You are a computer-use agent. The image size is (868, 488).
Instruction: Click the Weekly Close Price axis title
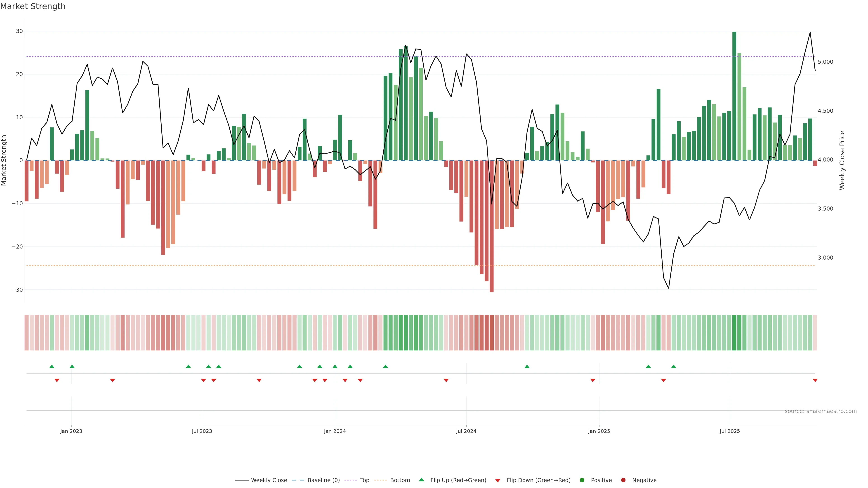pyautogui.click(x=842, y=160)
